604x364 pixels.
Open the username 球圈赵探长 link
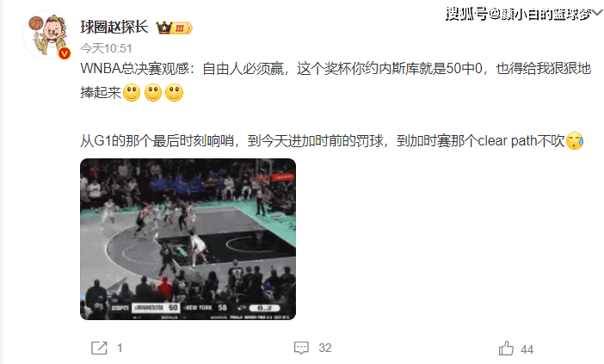click(114, 28)
